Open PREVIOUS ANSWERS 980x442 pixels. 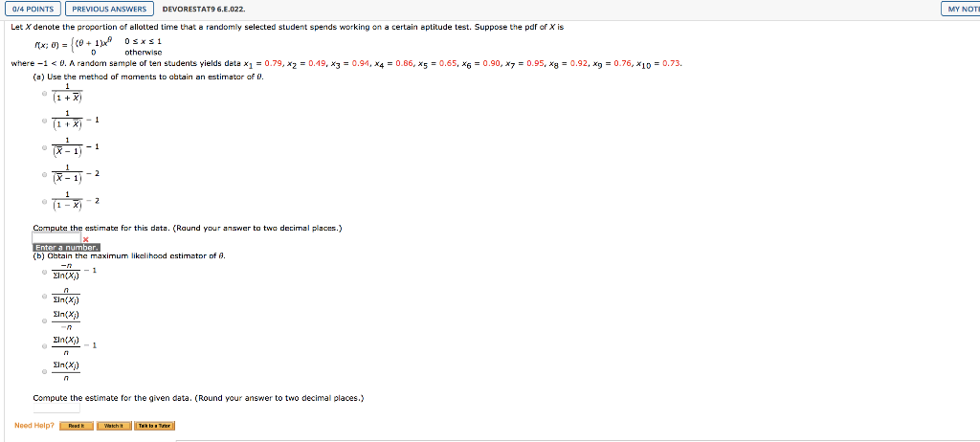(109, 9)
